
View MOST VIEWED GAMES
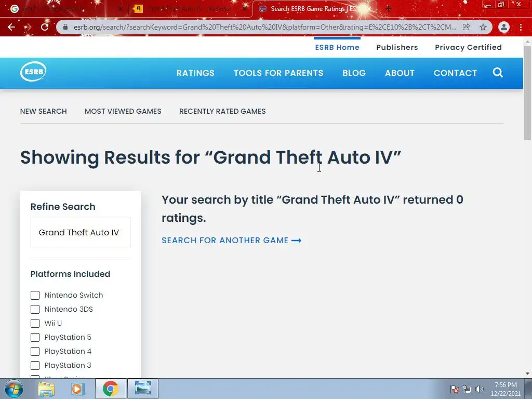point(123,111)
